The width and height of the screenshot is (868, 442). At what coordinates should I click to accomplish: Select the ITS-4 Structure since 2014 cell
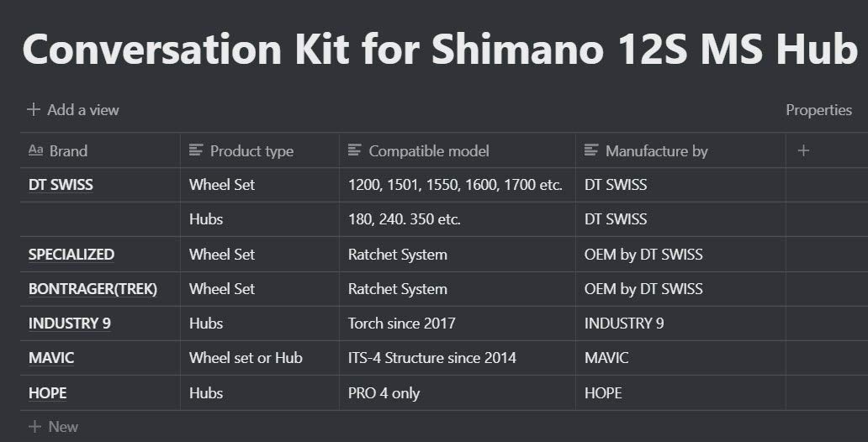(431, 358)
